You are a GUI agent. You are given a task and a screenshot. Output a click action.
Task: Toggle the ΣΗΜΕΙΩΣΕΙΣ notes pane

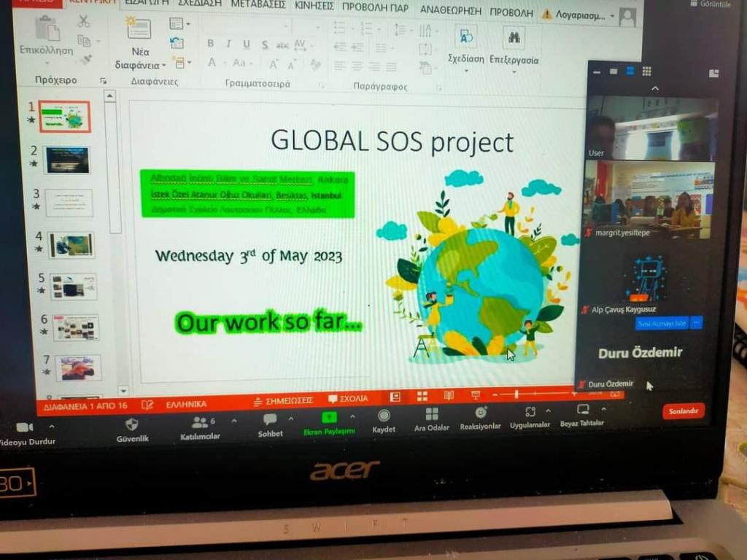[283, 400]
